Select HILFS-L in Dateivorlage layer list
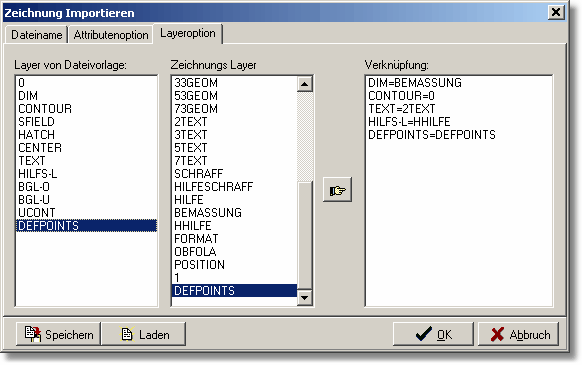The width and height of the screenshot is (582, 365). [86, 174]
